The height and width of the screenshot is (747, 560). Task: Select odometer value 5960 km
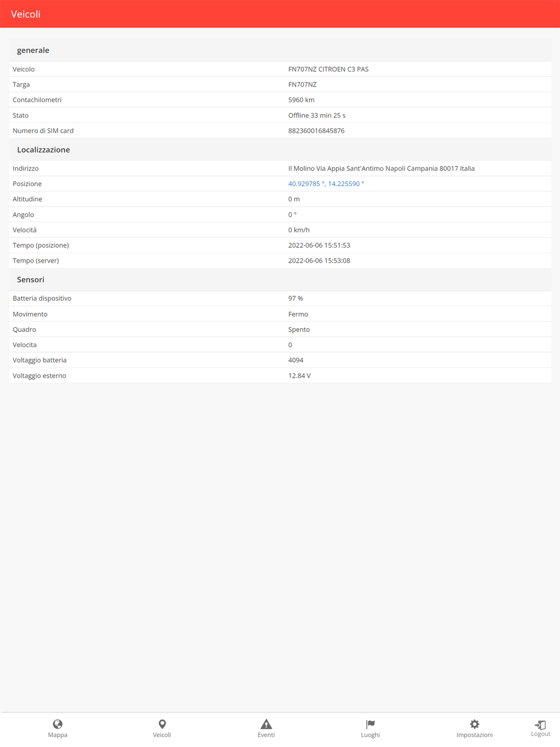(301, 100)
